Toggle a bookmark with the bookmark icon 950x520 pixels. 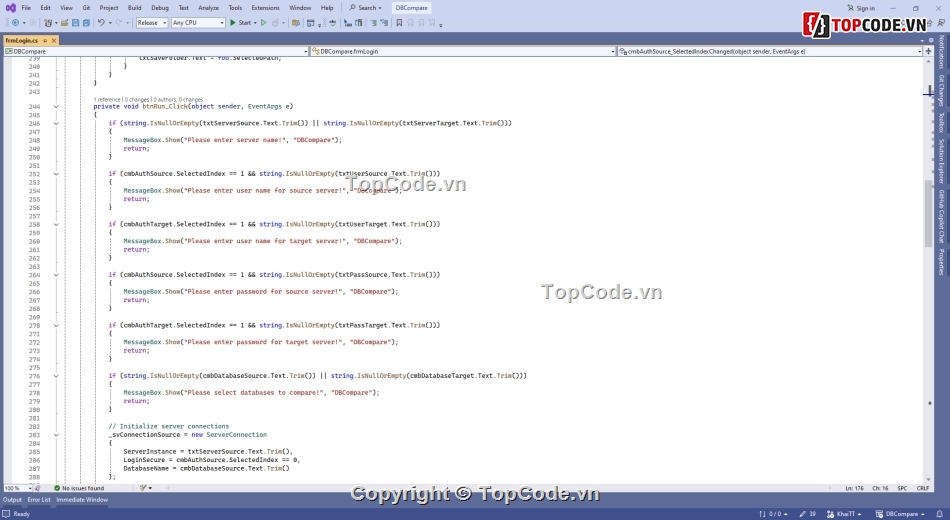tap(399, 22)
